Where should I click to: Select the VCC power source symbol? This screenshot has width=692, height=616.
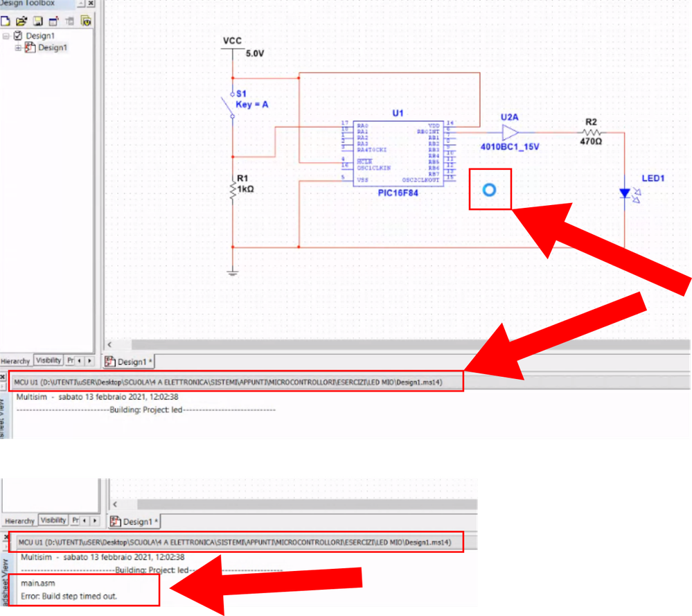point(233,49)
